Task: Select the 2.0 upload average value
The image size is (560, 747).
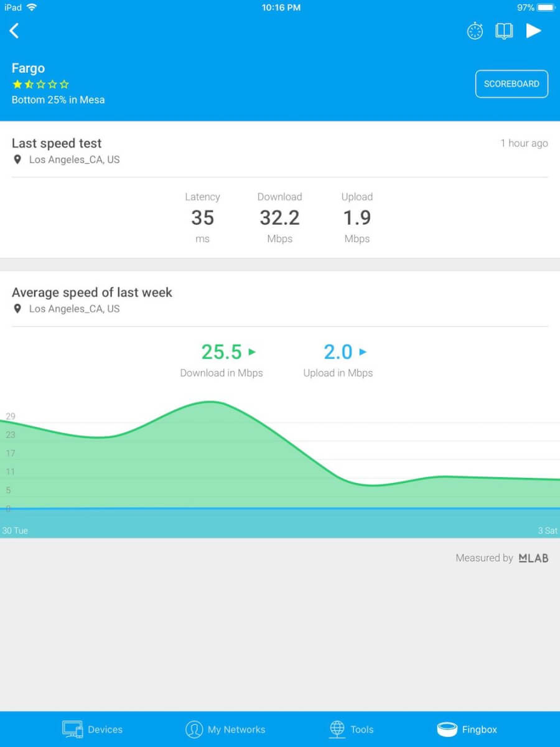Action: click(x=338, y=352)
